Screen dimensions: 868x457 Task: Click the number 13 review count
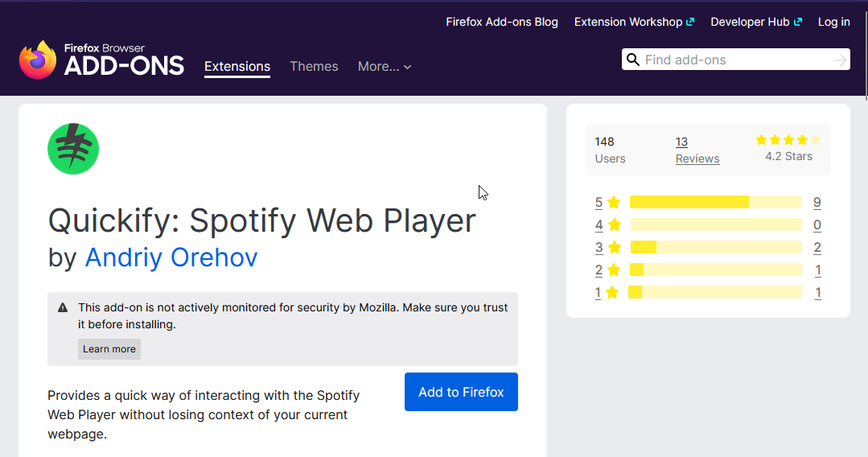[x=681, y=142]
